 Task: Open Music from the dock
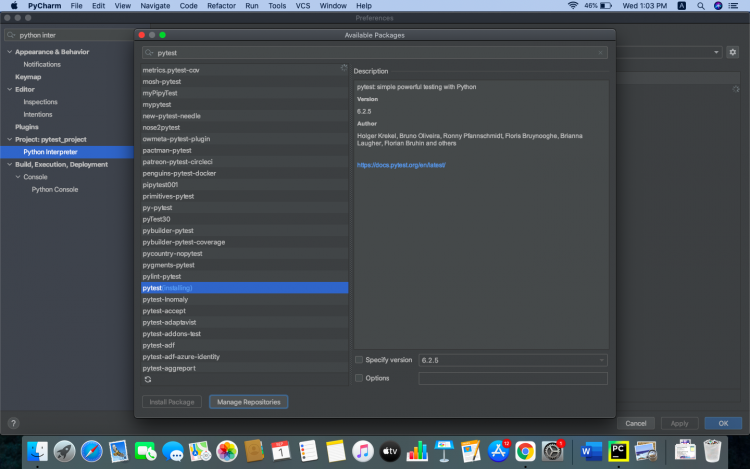[x=363, y=451]
